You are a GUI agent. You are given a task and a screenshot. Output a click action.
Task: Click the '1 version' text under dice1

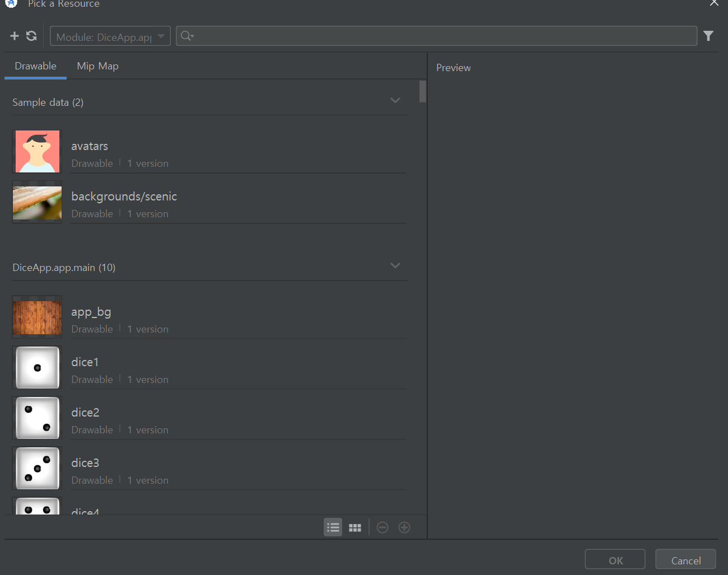(148, 380)
